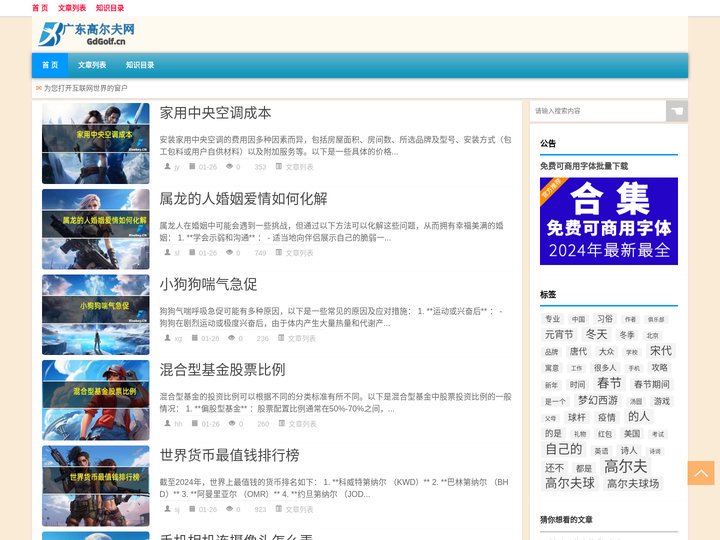Select the 球杆 tag
Screen dimensions: 720x540
577,417
